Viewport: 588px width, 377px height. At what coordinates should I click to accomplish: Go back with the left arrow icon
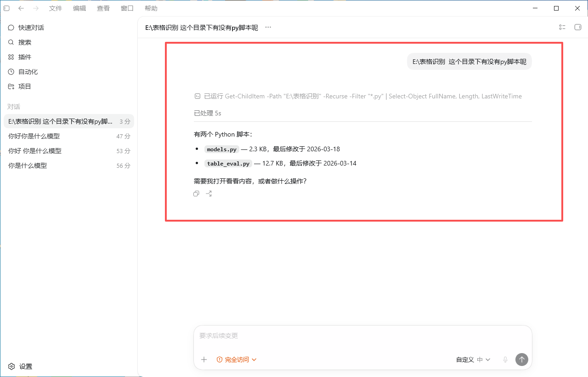(21, 8)
